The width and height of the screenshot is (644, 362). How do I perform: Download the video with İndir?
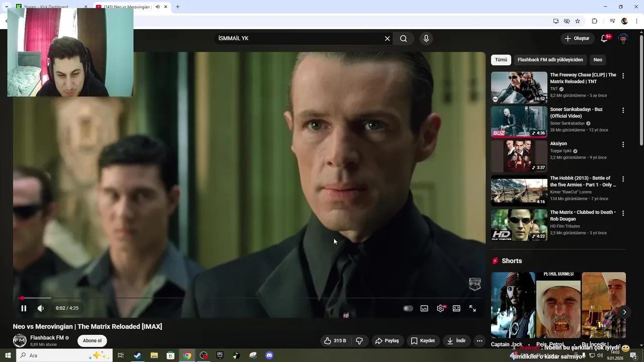pyautogui.click(x=456, y=341)
